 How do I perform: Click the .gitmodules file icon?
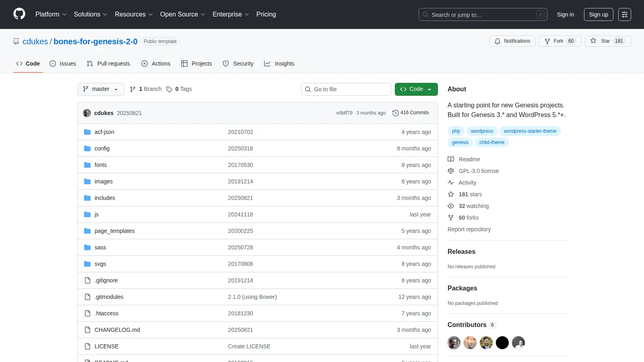pyautogui.click(x=87, y=297)
